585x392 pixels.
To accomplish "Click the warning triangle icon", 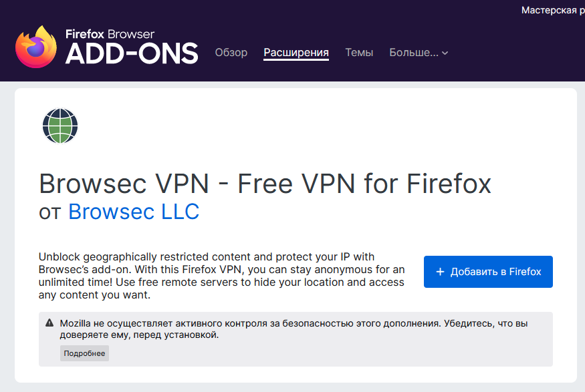I will (x=49, y=323).
